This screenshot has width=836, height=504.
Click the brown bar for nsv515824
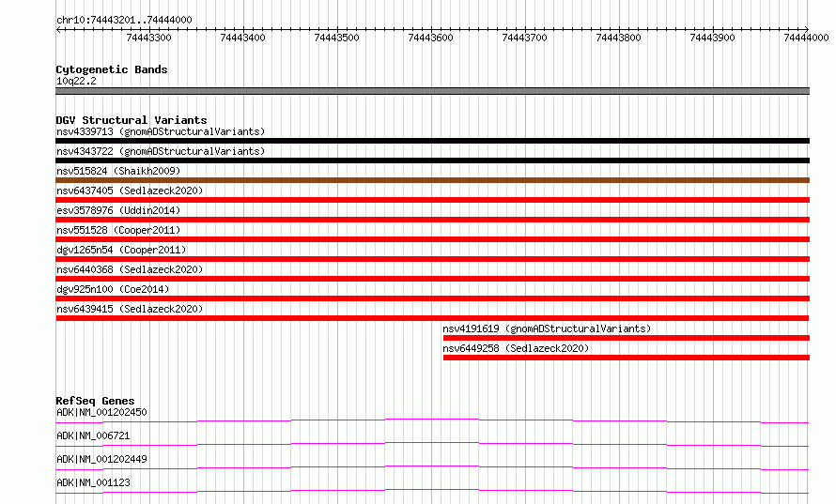coord(432,180)
